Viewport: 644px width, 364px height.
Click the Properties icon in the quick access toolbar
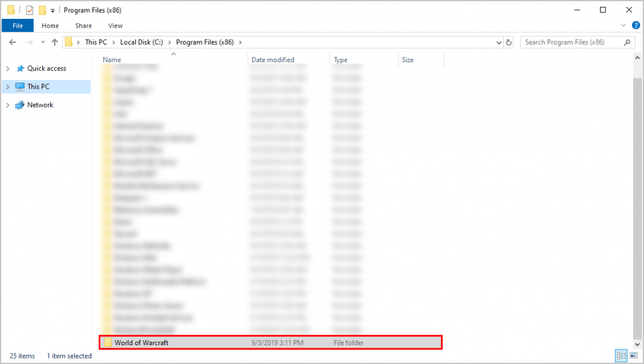(30, 10)
